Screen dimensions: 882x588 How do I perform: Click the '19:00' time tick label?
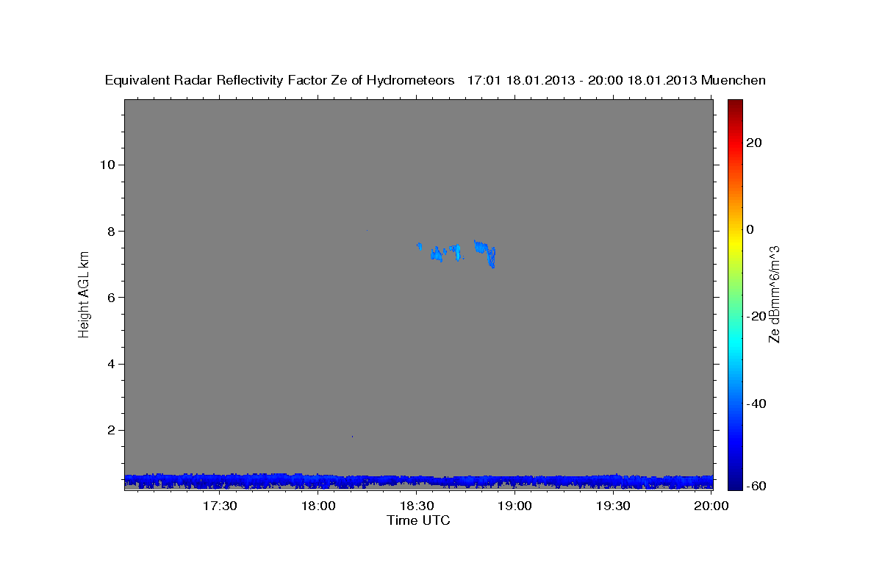point(515,506)
